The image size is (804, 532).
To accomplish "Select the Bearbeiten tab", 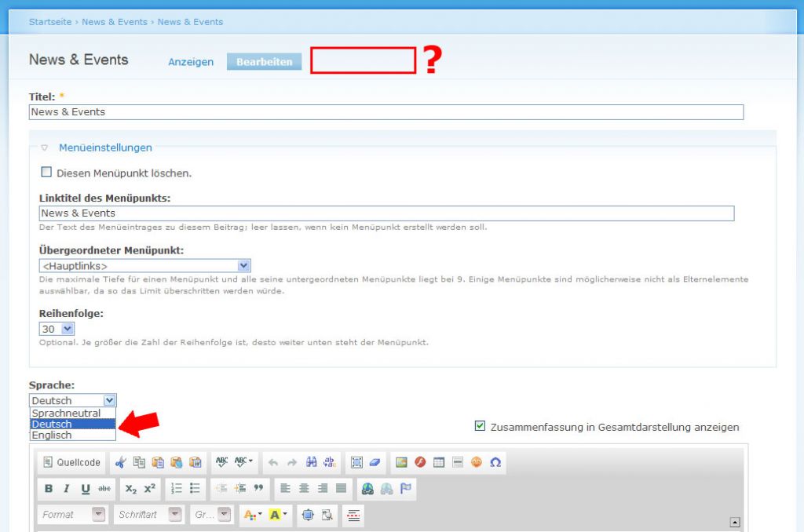I will (x=264, y=62).
